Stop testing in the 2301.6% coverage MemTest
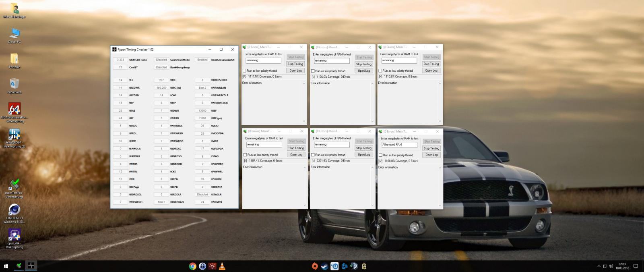Viewport: 644px width, 272px height. [x=364, y=148]
